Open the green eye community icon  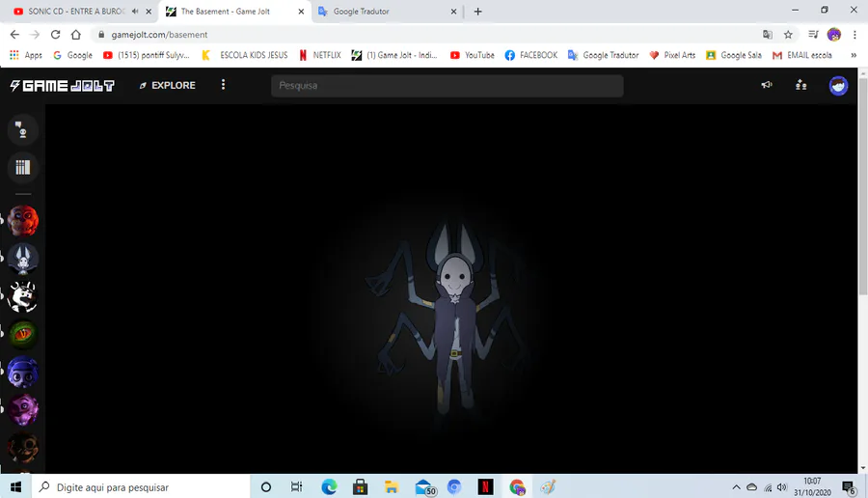click(x=23, y=334)
